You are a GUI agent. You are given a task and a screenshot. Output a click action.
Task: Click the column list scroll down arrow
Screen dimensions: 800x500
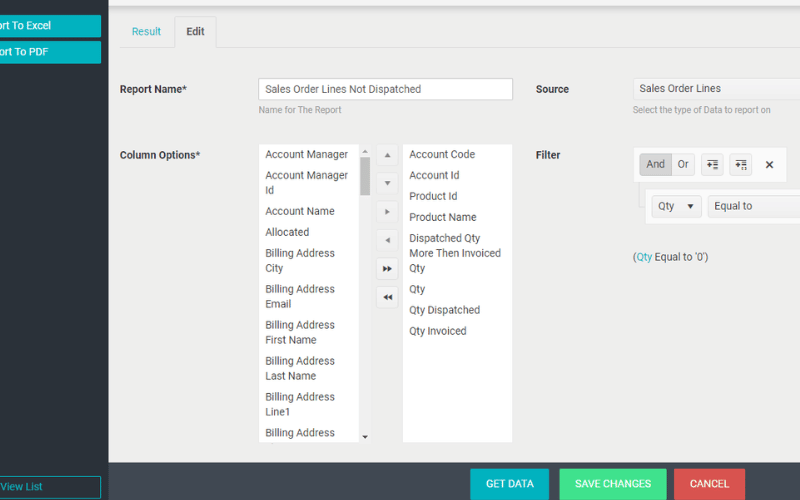click(365, 437)
